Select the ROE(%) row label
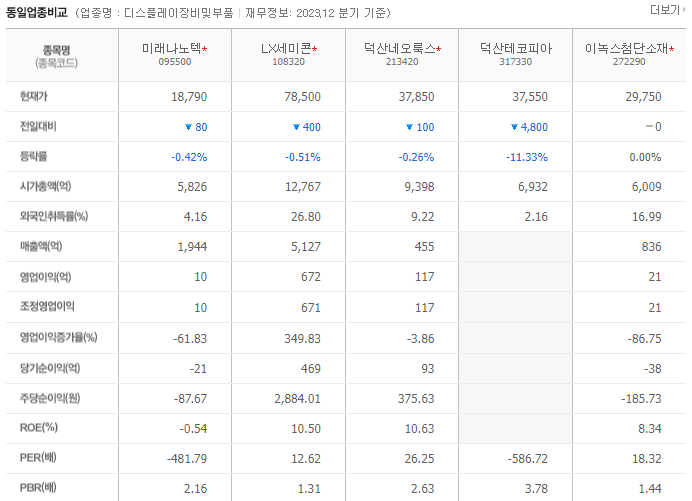Screen dimensions: 692x501 pyautogui.click(x=39, y=428)
